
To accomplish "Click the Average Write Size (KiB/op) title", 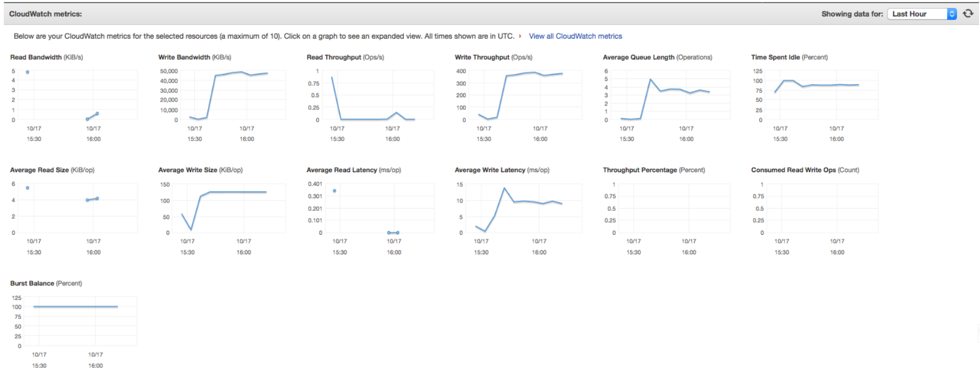I will click(x=201, y=170).
